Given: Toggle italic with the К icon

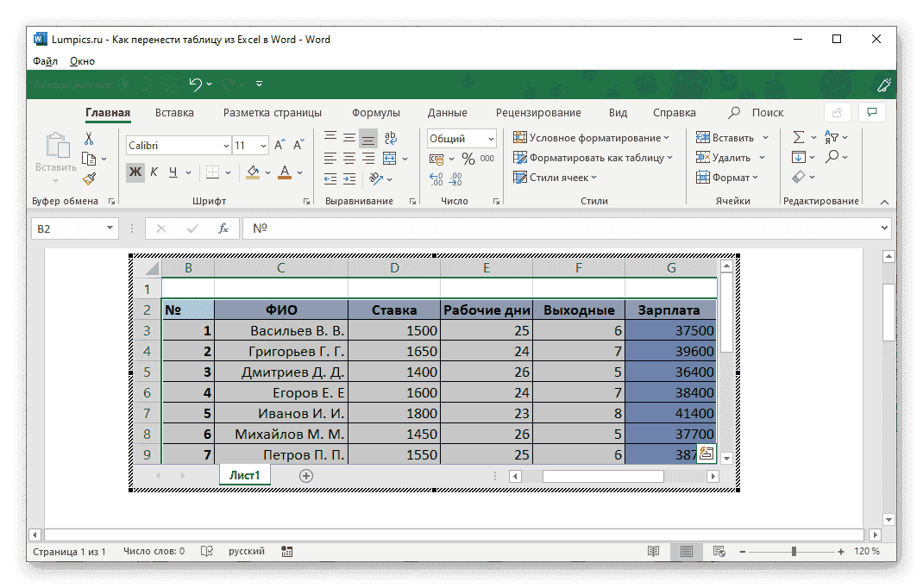Looking at the screenshot, I should pos(153,172).
